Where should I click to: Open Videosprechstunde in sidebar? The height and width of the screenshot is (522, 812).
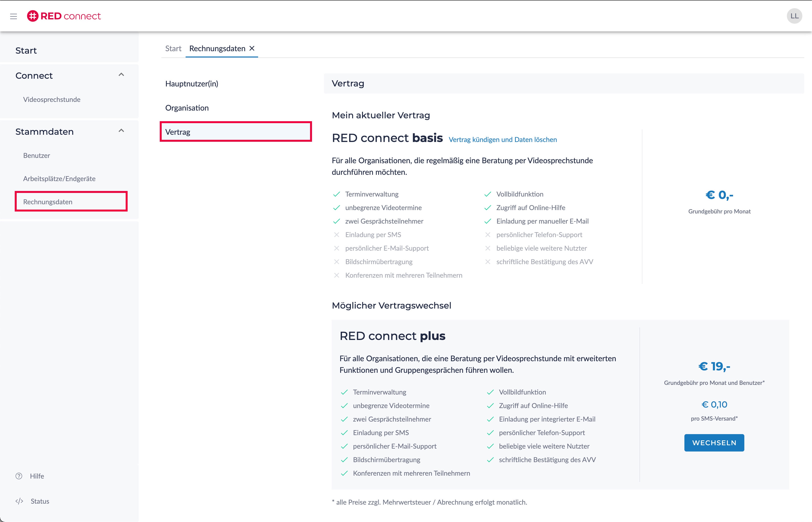51,99
